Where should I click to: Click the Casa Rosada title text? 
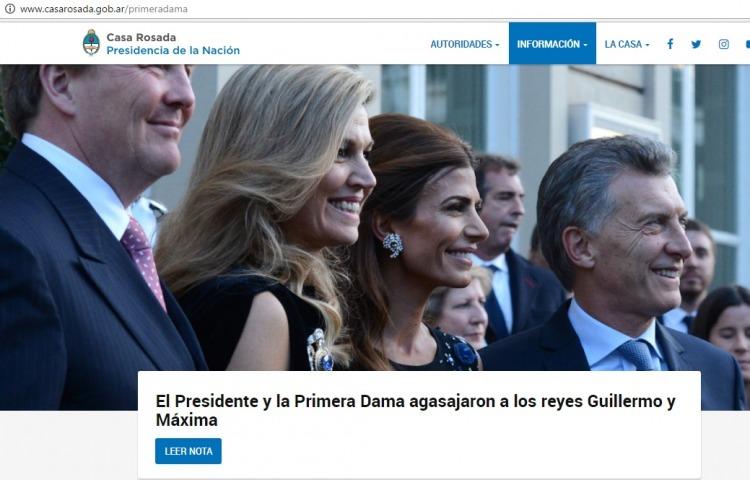coord(141,37)
